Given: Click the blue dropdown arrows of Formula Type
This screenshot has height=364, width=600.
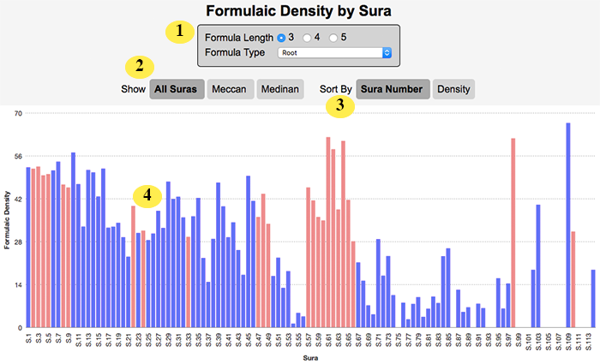Looking at the screenshot, I should tap(387, 53).
